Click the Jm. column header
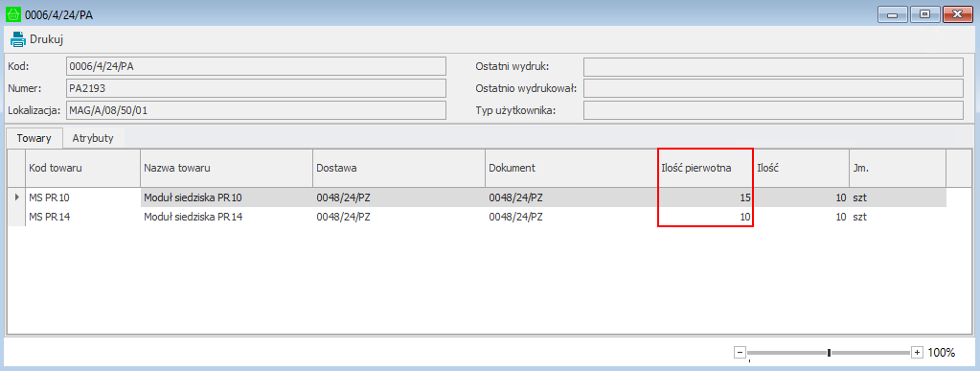980x371 pixels. (x=898, y=168)
